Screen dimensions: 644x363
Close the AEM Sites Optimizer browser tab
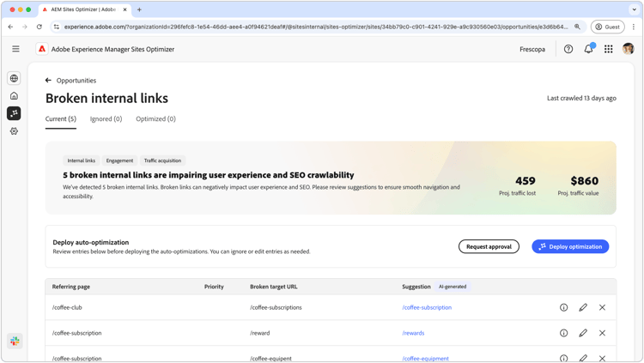point(125,9)
